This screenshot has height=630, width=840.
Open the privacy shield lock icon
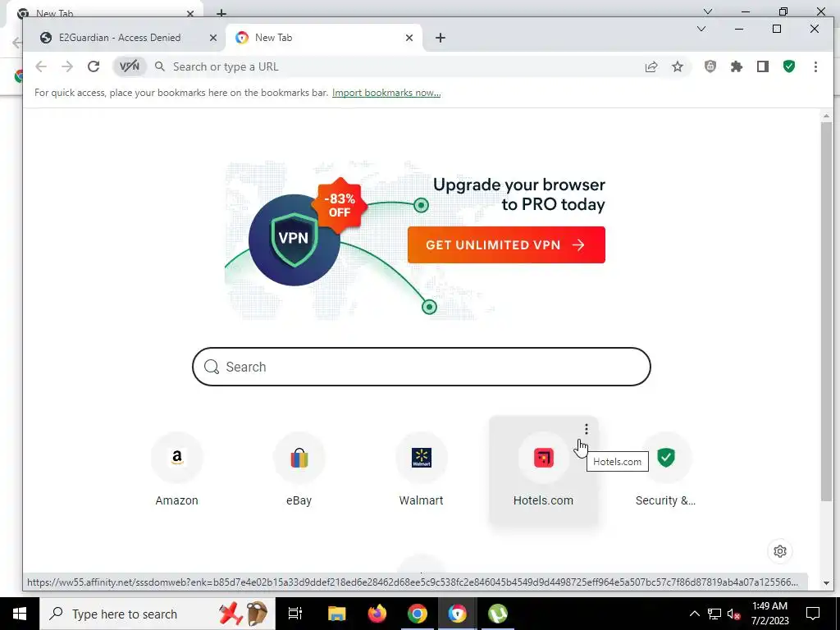point(710,66)
